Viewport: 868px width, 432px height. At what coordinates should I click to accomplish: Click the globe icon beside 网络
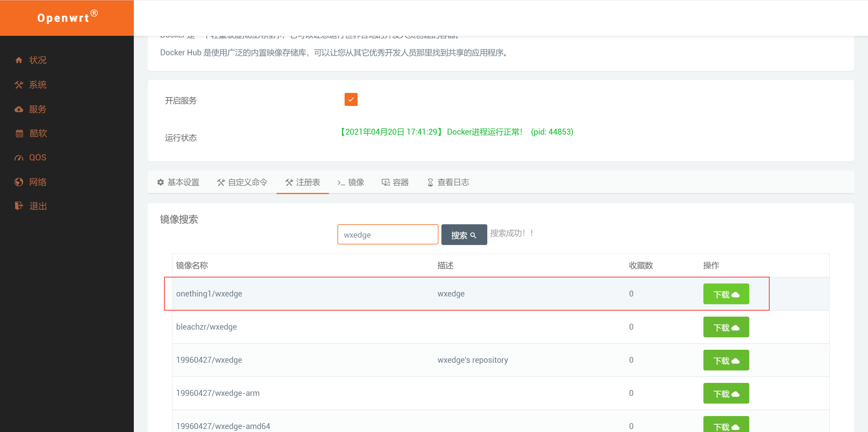(x=19, y=182)
